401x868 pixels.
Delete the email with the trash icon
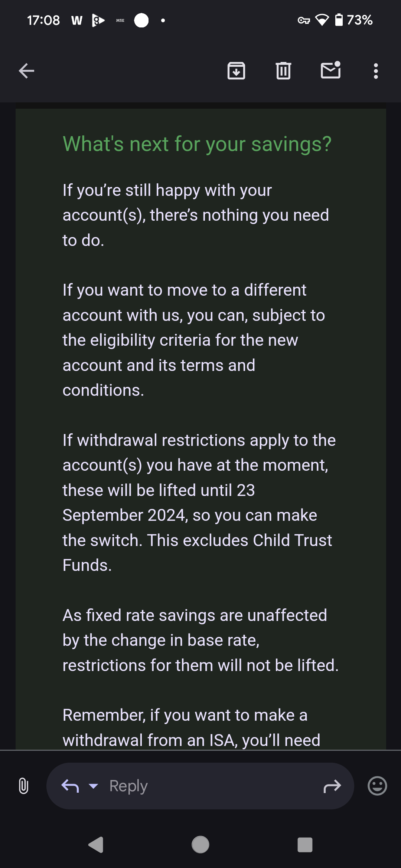[x=283, y=71]
